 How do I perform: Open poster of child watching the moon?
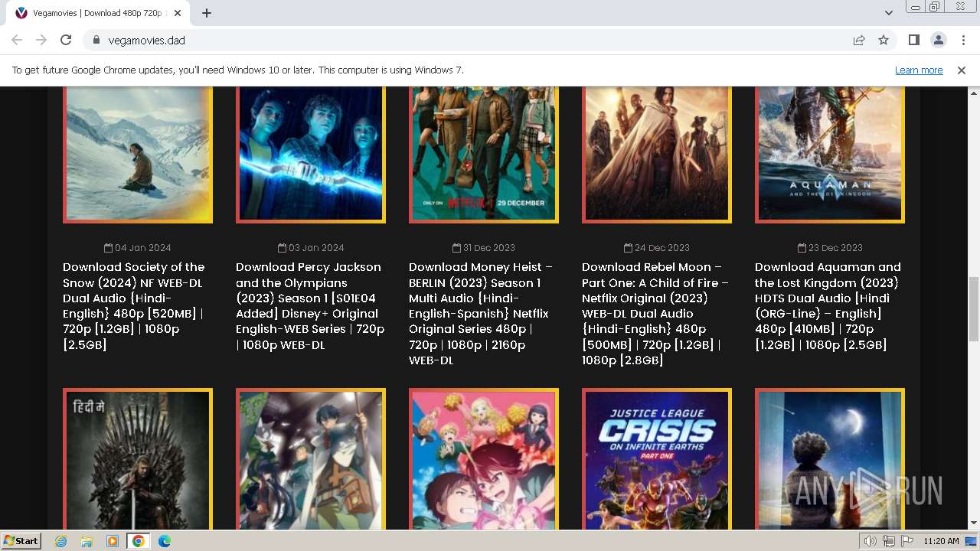[x=830, y=459]
